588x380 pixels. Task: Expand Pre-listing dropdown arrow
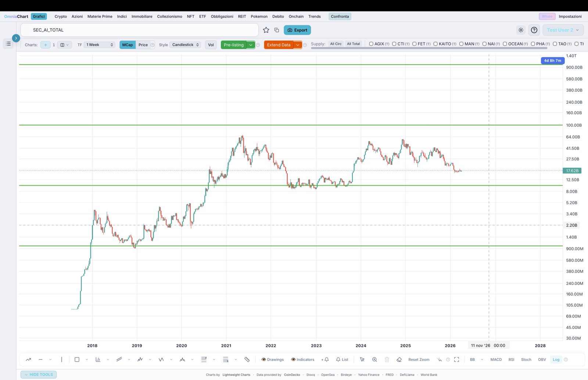(x=251, y=45)
